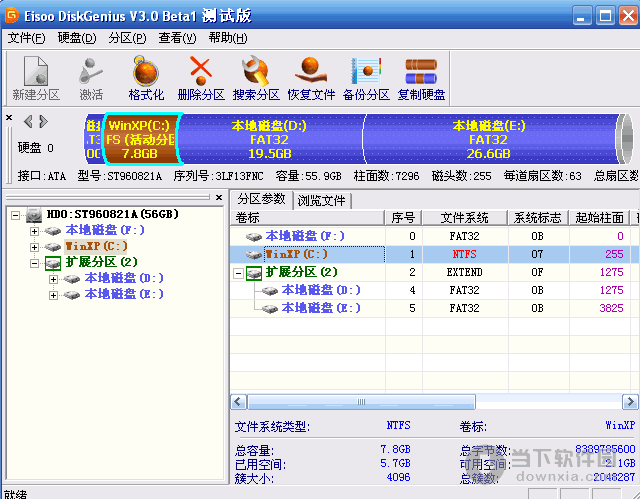Select 本地磁盘(E:) label in the tree
This screenshot has height=499, width=640.
pos(124,295)
